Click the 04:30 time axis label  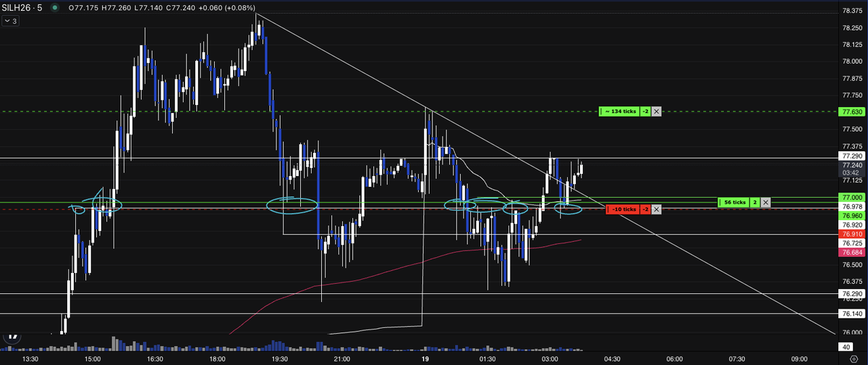(x=611, y=358)
